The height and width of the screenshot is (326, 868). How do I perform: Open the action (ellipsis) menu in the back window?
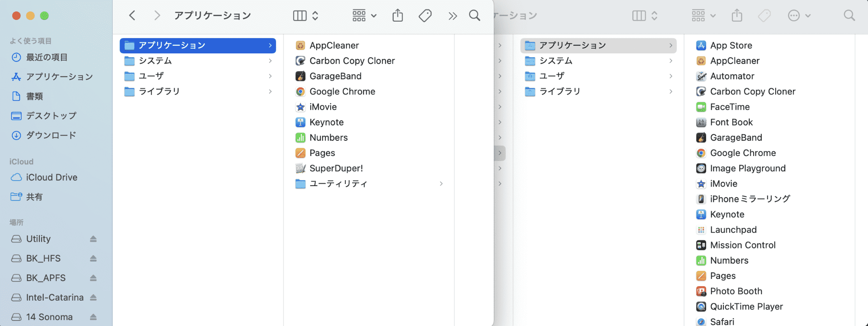(799, 16)
